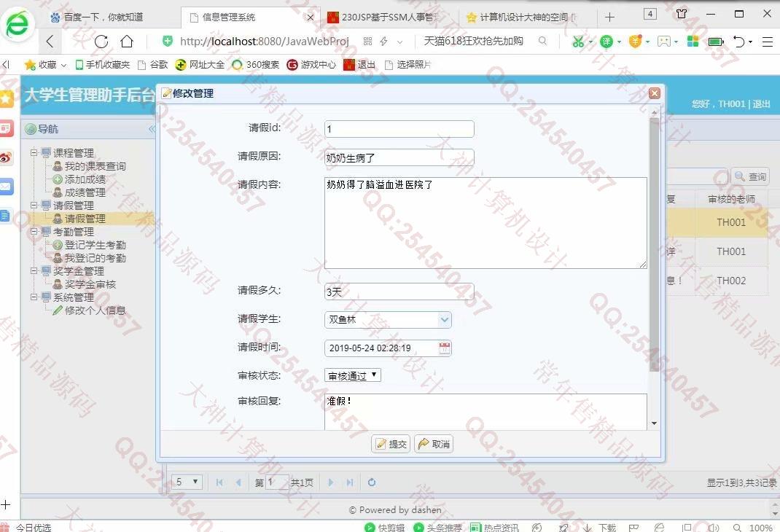The width and height of the screenshot is (780, 532).
Task: Click the green shield security icon
Action: tap(168, 42)
